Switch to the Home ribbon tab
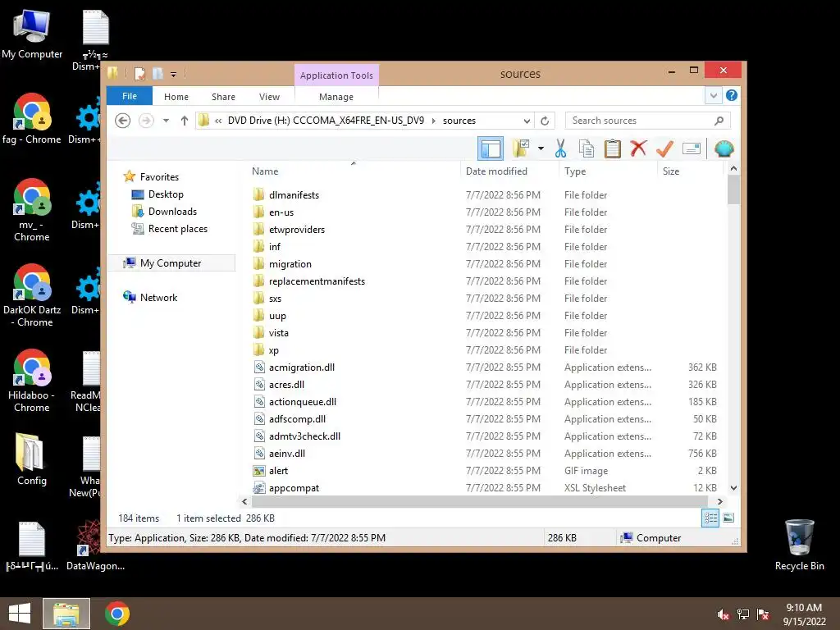 pos(176,97)
